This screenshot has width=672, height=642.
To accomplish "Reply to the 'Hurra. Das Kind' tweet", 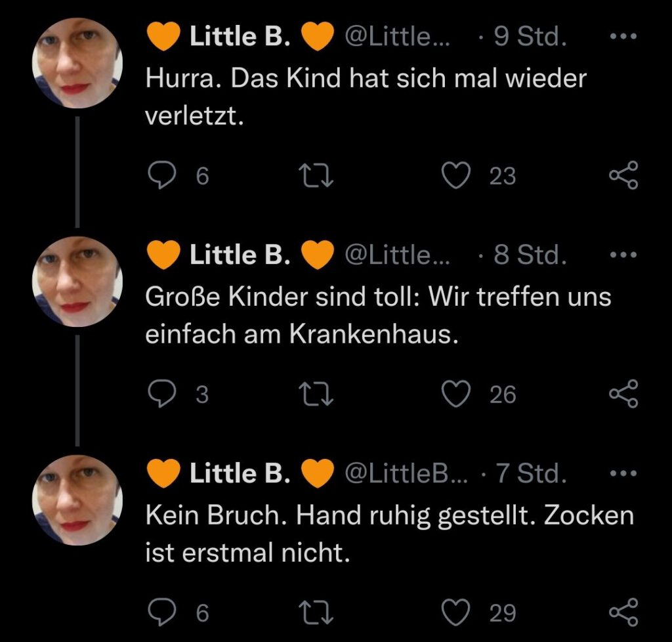I will click(159, 175).
